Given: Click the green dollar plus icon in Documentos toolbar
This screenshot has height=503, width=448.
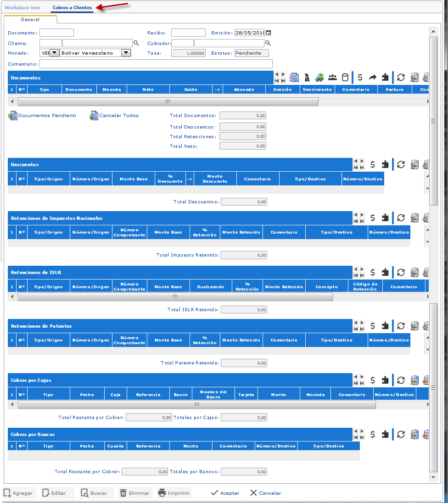Looking at the screenshot, I should point(319,77).
